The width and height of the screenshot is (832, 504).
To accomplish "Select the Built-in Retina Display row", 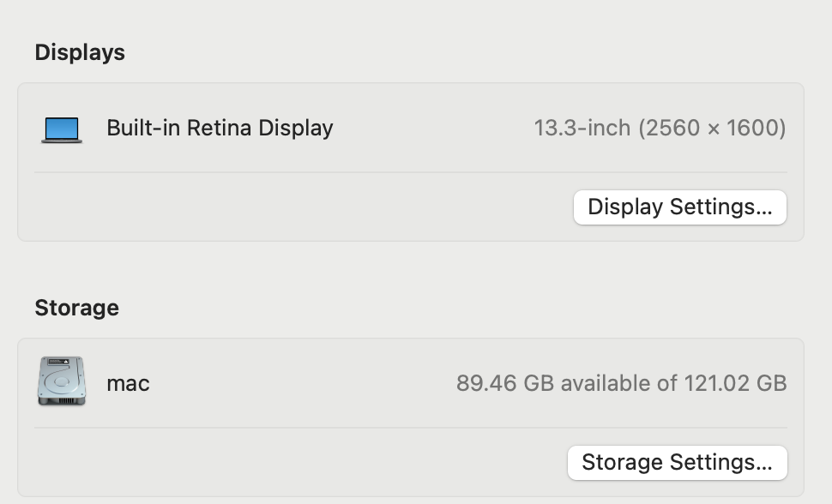I will tap(412, 128).
